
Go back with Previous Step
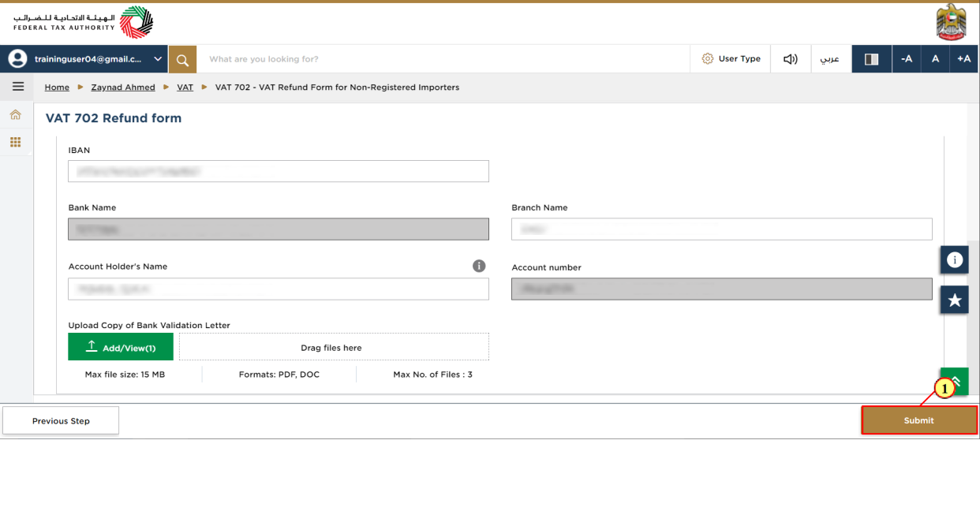(61, 421)
